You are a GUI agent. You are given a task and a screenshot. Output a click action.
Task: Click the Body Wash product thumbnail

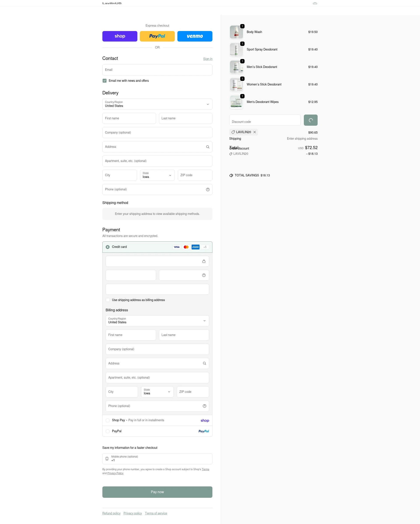pyautogui.click(x=236, y=32)
